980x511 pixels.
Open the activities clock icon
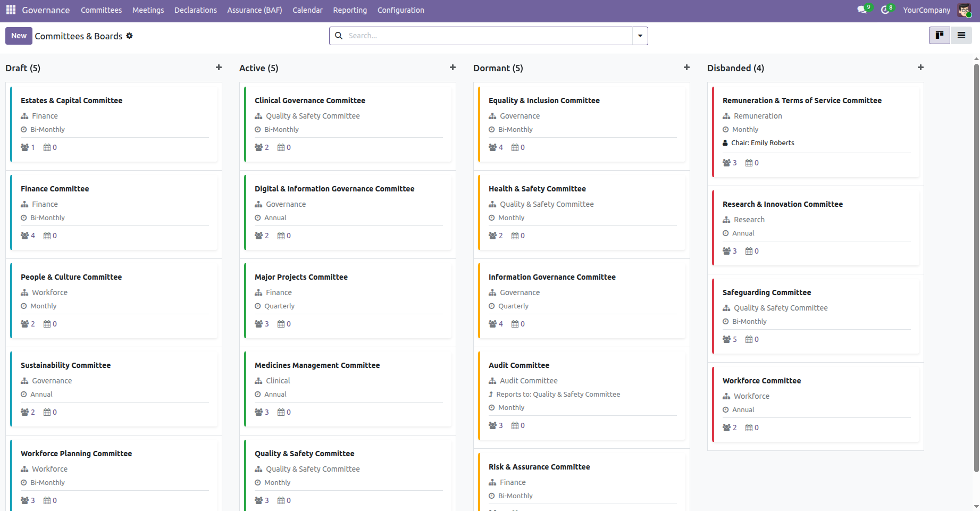coord(885,10)
